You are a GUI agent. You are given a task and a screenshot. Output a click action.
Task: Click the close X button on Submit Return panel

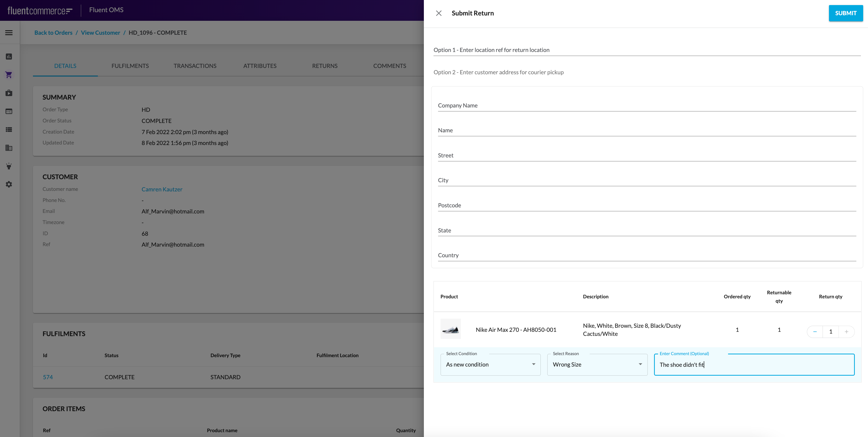point(439,13)
